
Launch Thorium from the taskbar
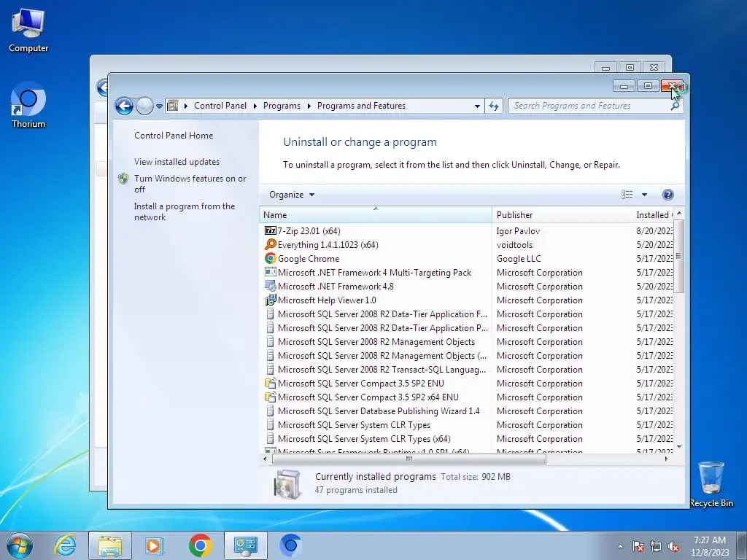tap(290, 545)
